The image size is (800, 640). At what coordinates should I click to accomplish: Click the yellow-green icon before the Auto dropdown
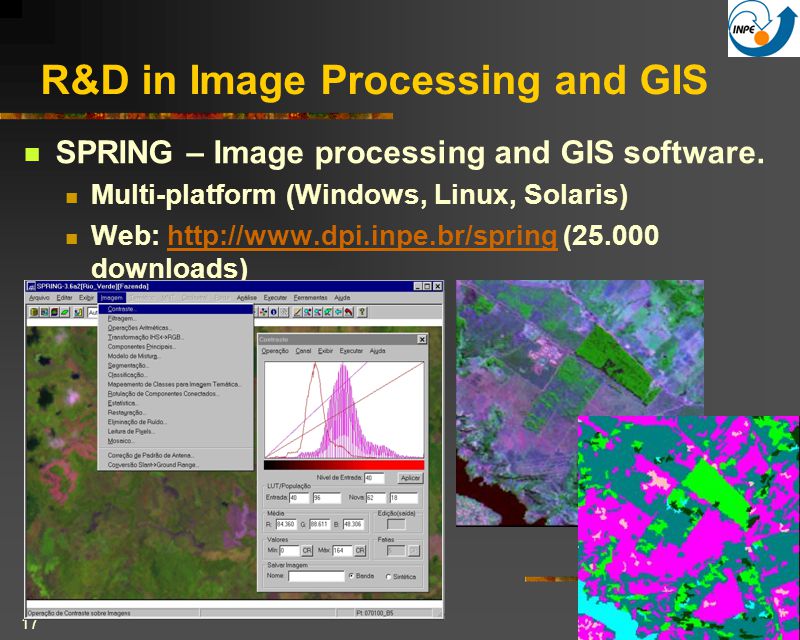tap(79, 312)
